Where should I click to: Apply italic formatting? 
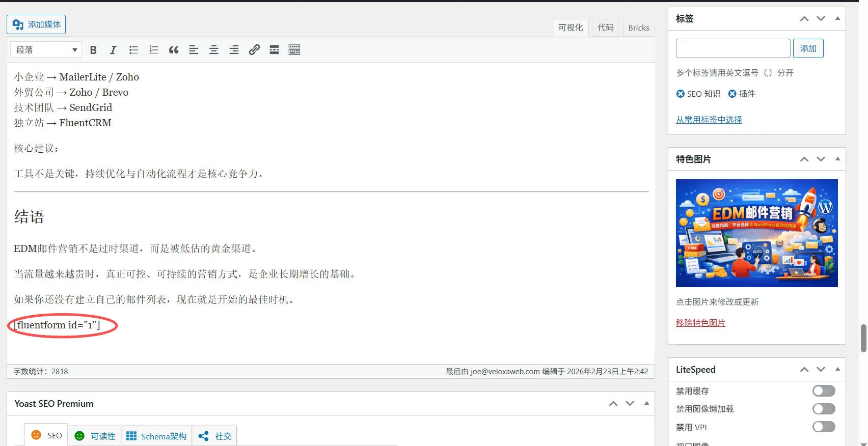coord(113,50)
